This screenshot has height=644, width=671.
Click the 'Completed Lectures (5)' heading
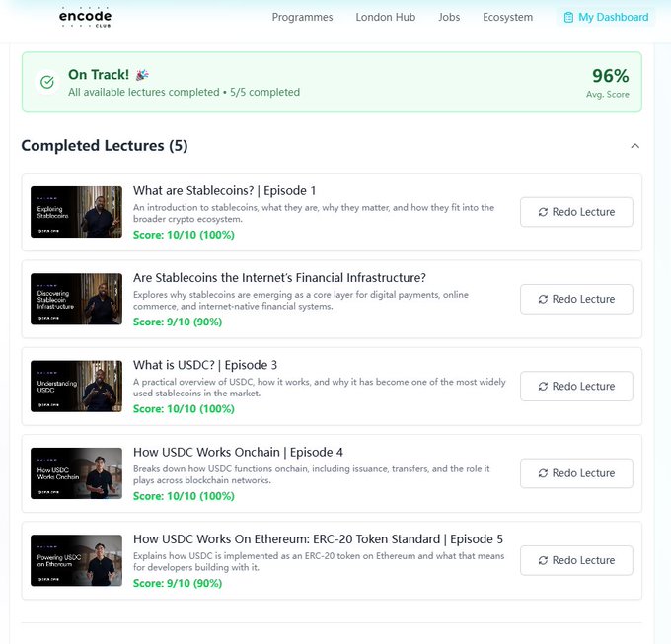pyautogui.click(x=105, y=146)
